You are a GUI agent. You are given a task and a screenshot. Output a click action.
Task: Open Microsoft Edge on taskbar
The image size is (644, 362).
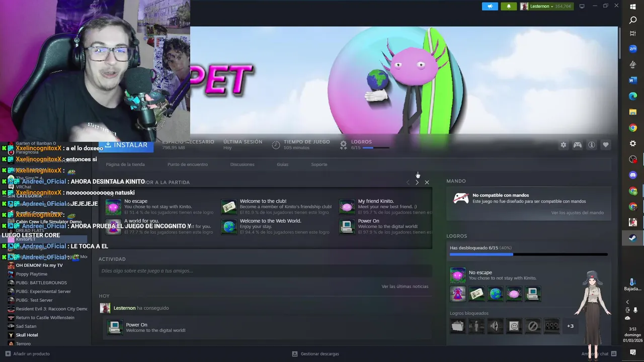(x=633, y=96)
